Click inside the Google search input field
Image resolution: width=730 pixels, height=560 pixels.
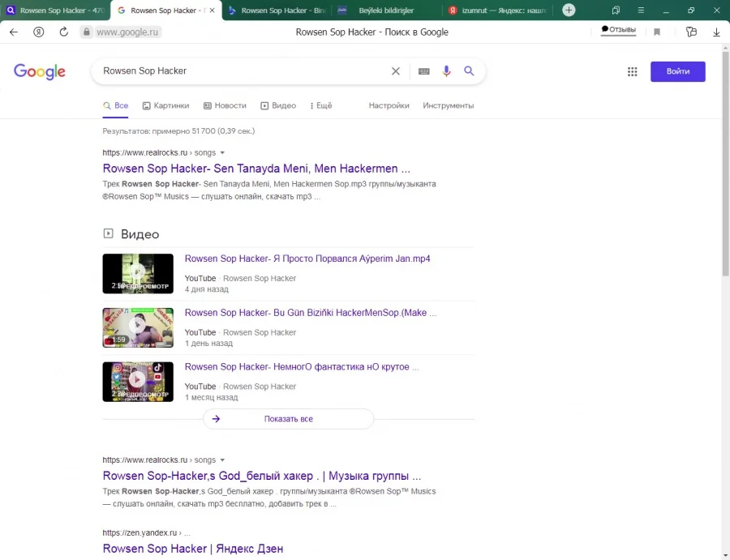[x=243, y=71]
